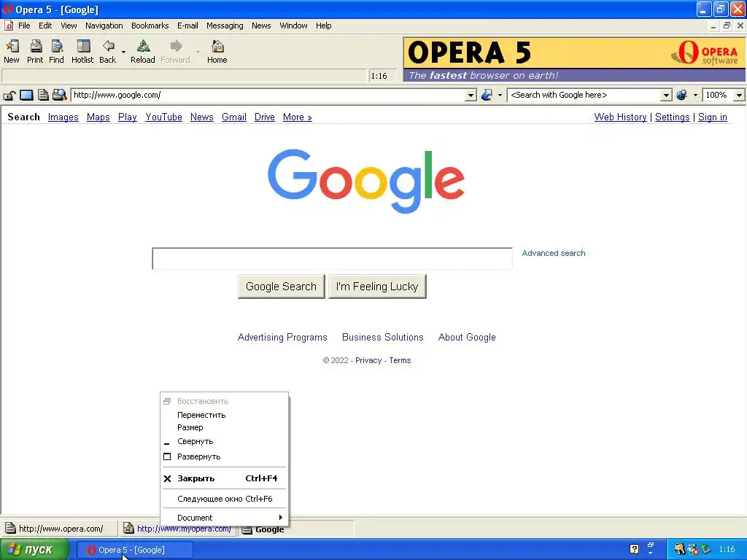The height and width of the screenshot is (560, 747).
Task: Click the пуск Start button
Action: pyautogui.click(x=35, y=550)
